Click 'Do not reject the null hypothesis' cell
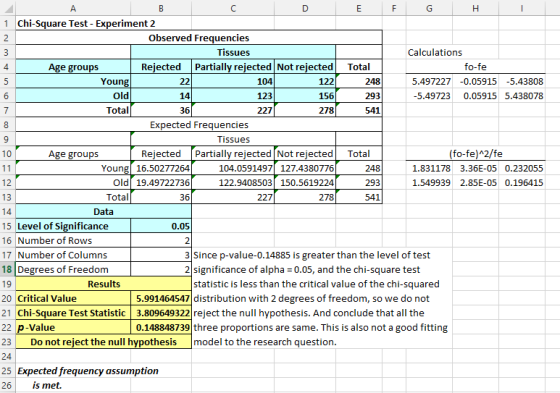Image resolution: width=560 pixels, height=393 pixels. click(104, 342)
